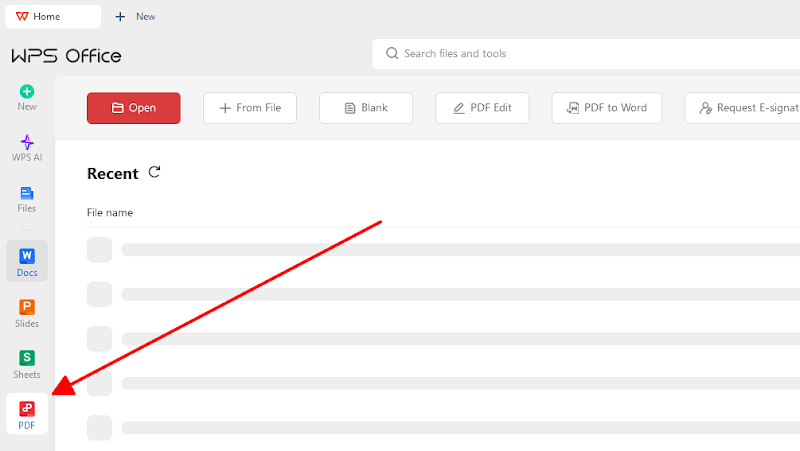800x451 pixels.
Task: Create a Blank document
Action: [366, 108]
